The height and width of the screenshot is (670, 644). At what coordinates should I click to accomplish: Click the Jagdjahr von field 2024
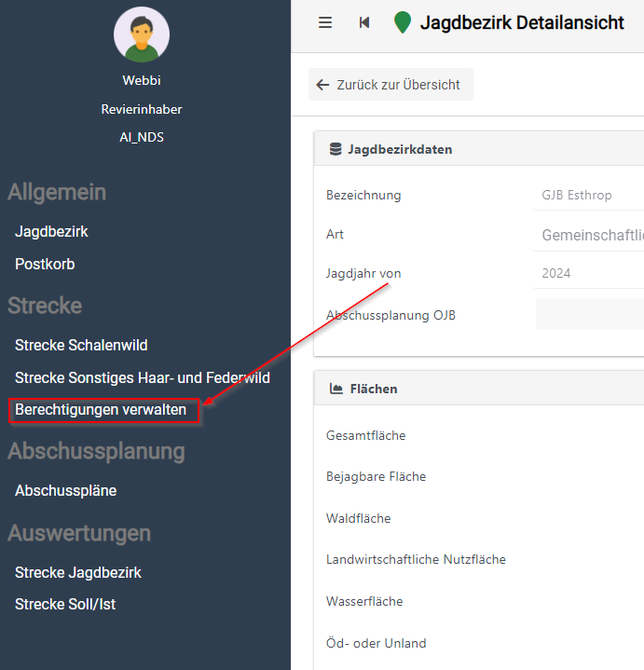coord(589,274)
